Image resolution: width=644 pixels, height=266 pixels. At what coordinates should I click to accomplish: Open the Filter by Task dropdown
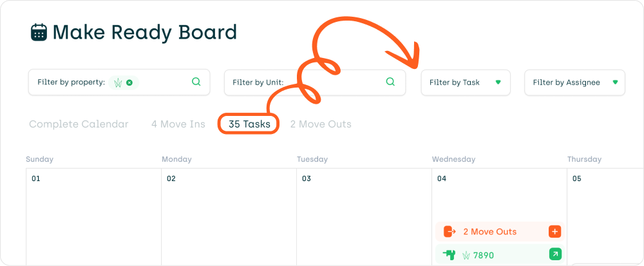[466, 82]
